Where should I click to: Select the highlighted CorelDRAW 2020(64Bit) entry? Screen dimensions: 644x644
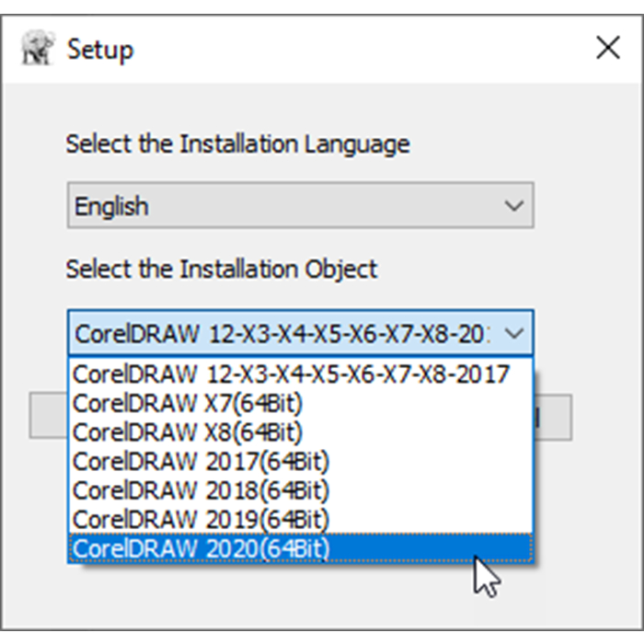[x=201, y=547]
